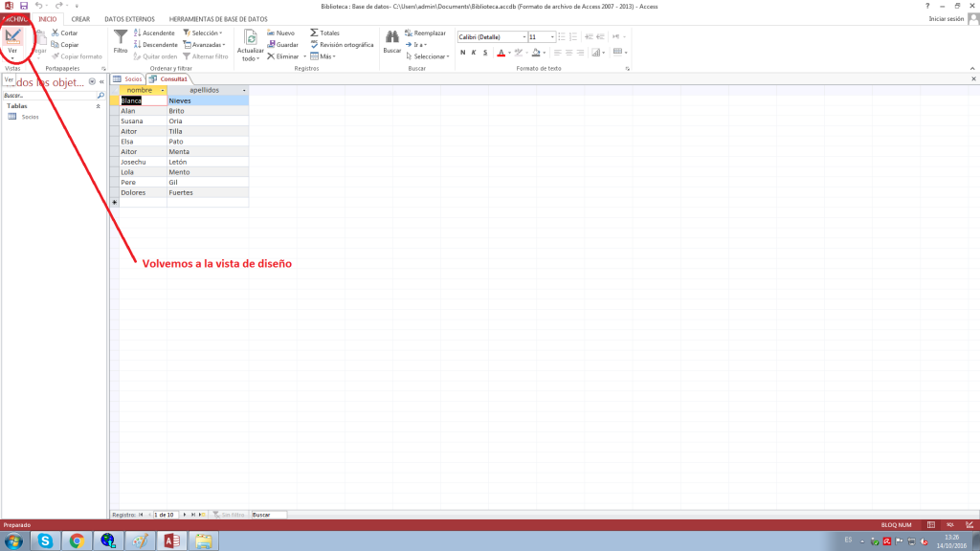Open the Calibri font name dropdown
The height and width of the screenshot is (551, 980).
(522, 36)
